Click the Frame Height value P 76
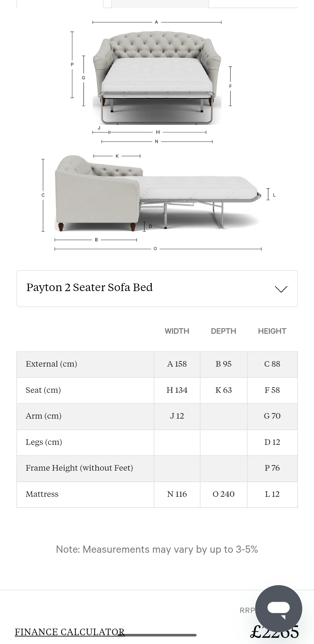 coord(272,468)
